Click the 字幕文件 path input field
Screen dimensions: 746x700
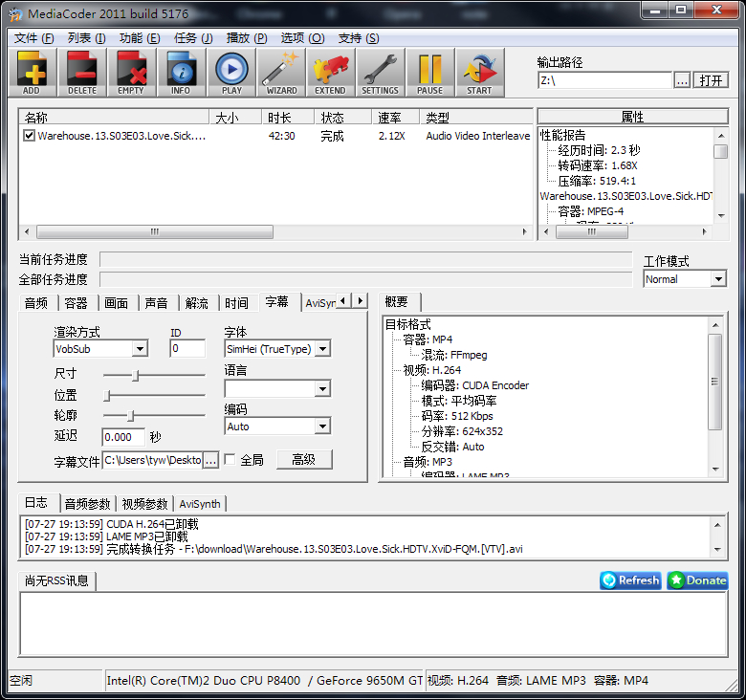(153, 460)
